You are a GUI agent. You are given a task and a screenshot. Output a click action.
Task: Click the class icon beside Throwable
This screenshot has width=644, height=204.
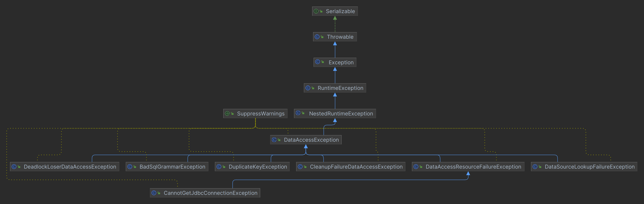click(317, 37)
